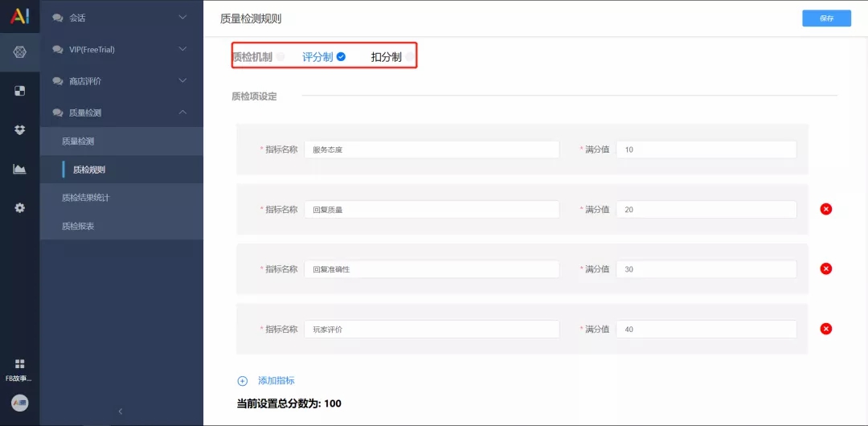Open the user avatar at sidebar bottom
Image resolution: width=868 pixels, height=426 pixels.
point(19,402)
